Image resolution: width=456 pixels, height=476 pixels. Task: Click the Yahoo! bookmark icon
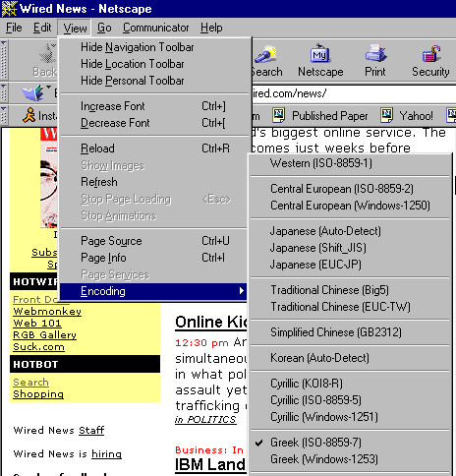click(386, 115)
